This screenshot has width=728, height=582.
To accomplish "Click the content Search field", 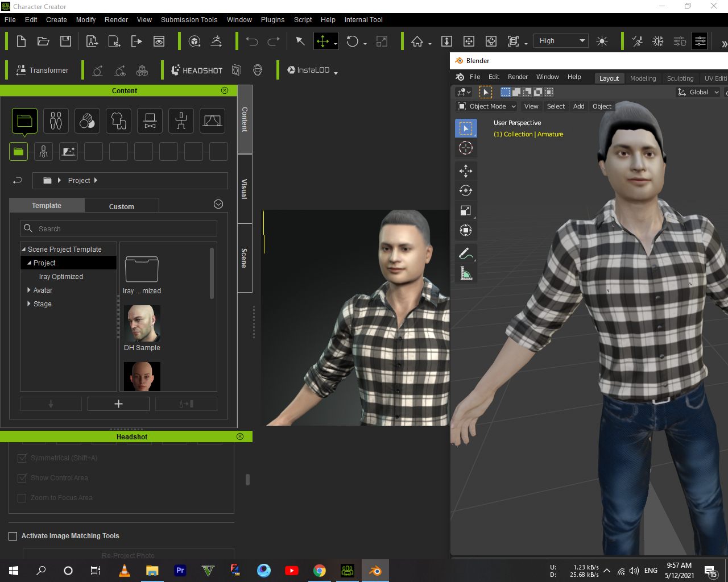I will tap(118, 228).
